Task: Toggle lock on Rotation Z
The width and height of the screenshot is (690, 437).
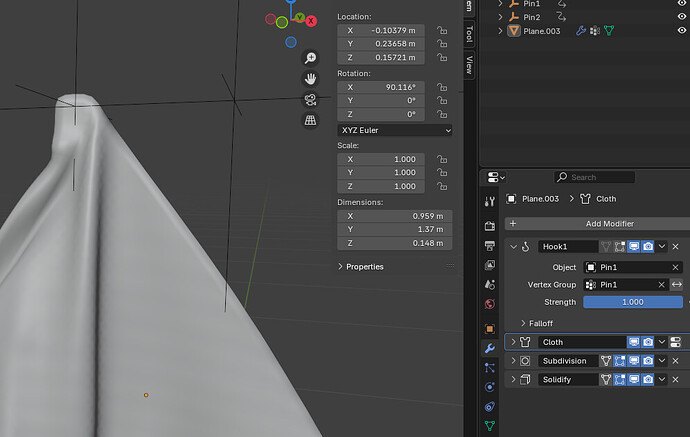Action: [442, 114]
